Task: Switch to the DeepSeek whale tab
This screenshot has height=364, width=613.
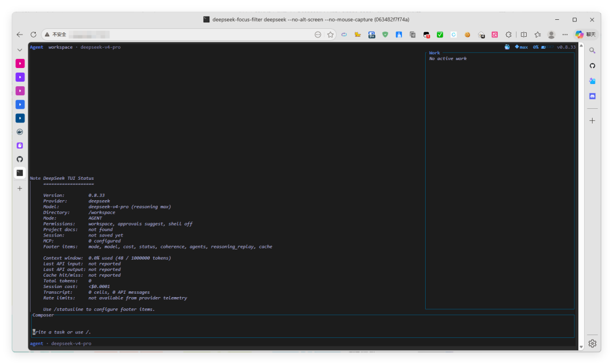Action: [x=20, y=132]
